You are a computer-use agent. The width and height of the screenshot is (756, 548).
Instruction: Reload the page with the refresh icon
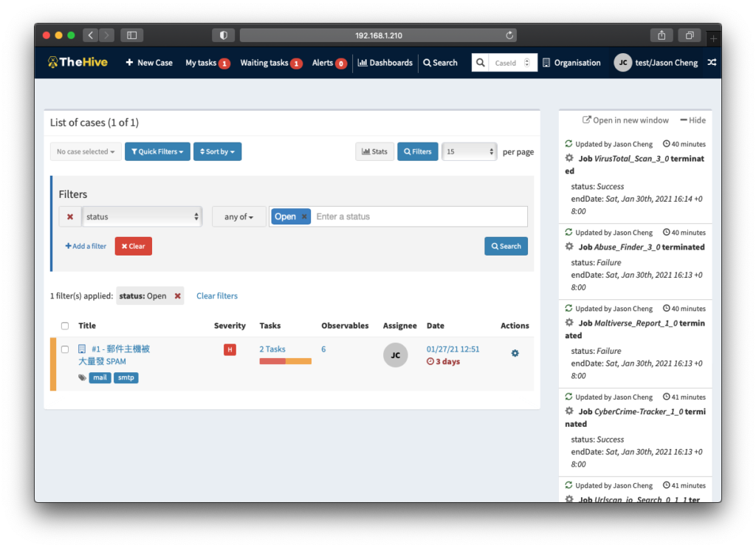(509, 35)
